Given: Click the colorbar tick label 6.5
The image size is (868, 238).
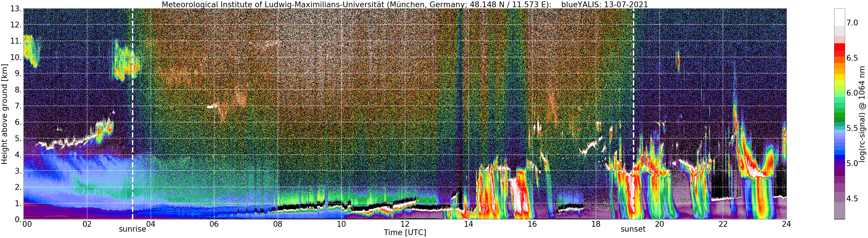Looking at the screenshot, I should (x=852, y=58).
